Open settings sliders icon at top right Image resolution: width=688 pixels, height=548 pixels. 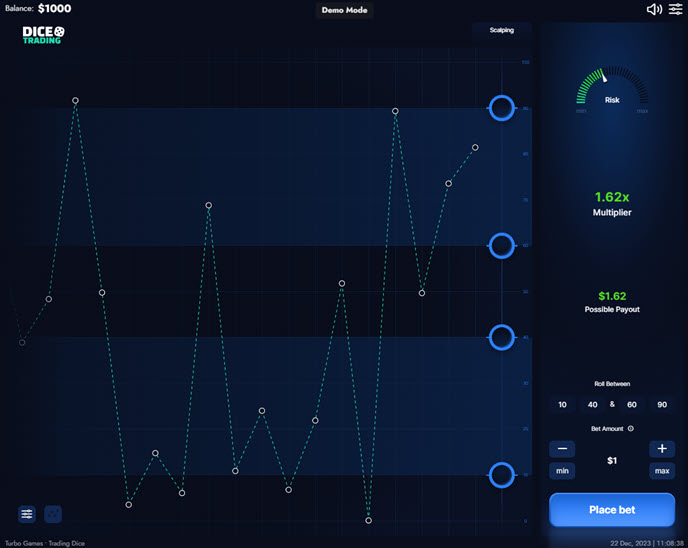(x=675, y=9)
